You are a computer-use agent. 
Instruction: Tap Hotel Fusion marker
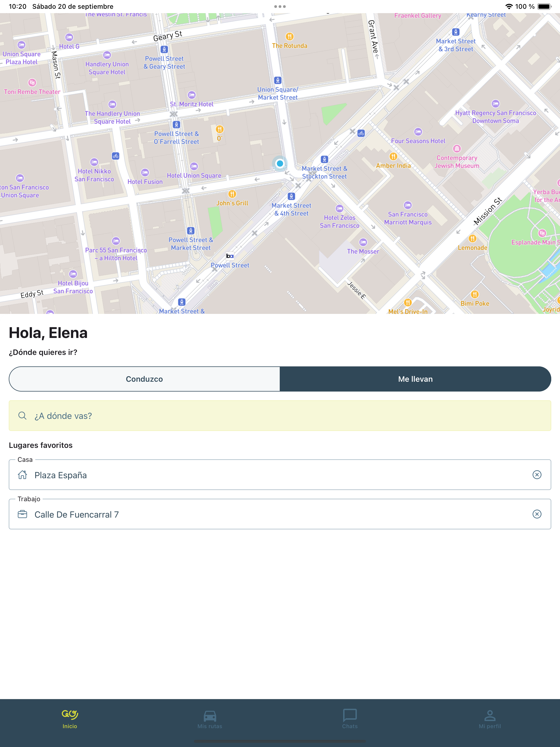tap(145, 173)
